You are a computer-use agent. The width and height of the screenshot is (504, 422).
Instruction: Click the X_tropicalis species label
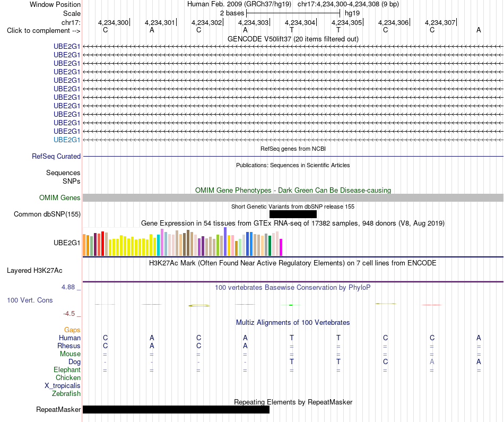pyautogui.click(x=63, y=386)
